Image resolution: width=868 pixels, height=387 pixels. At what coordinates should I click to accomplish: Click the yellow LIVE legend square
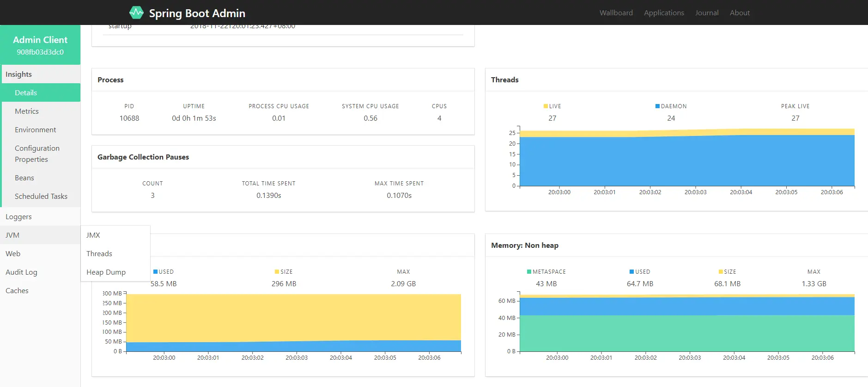546,106
